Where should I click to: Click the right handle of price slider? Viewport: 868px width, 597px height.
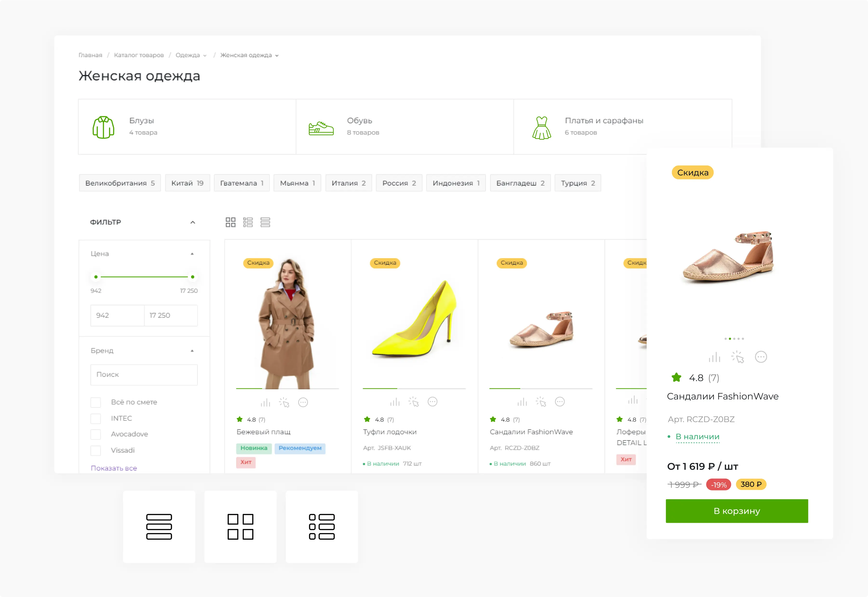point(192,277)
